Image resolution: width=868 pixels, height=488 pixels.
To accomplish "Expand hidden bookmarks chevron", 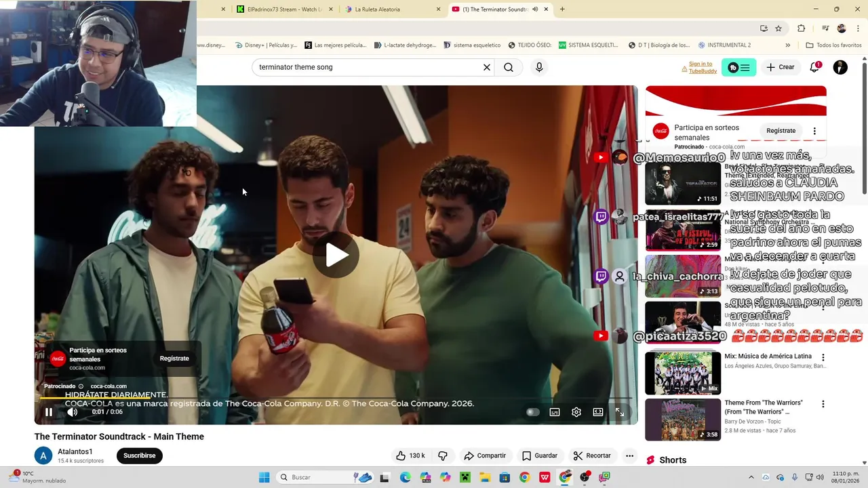I will (787, 45).
